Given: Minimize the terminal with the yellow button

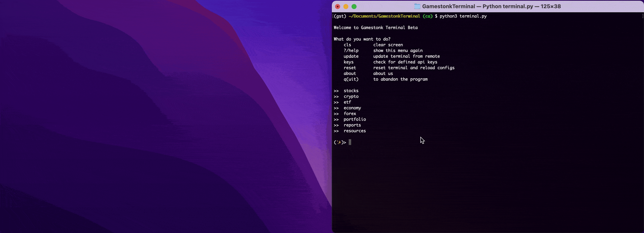Looking at the screenshot, I should [x=346, y=7].
